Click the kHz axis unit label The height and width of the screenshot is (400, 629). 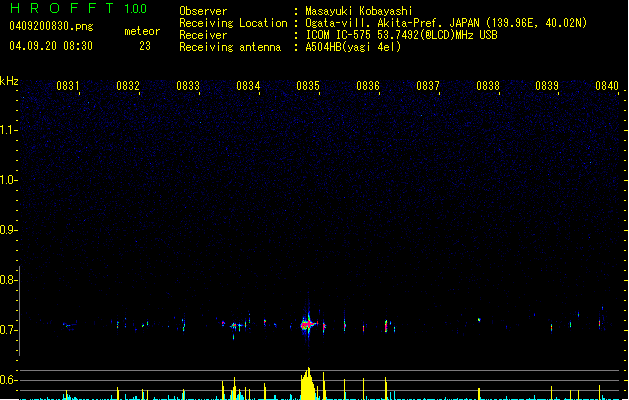click(x=9, y=81)
